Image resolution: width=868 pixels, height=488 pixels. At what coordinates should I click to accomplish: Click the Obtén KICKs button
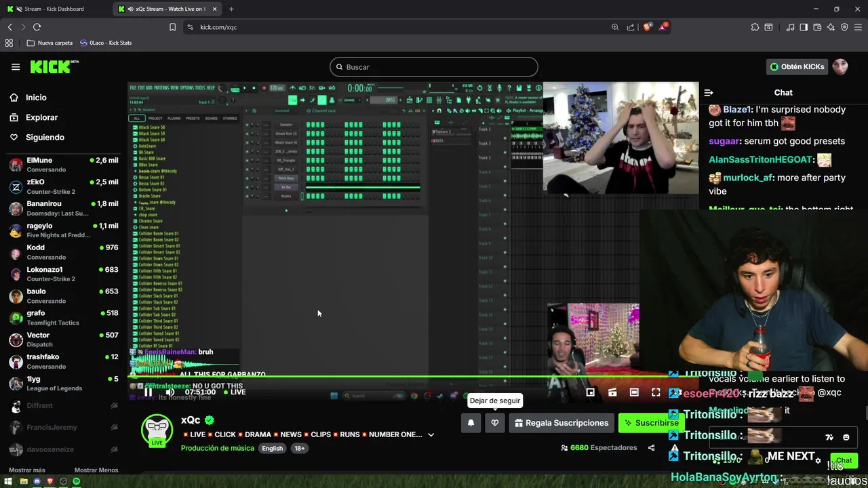click(x=797, y=66)
